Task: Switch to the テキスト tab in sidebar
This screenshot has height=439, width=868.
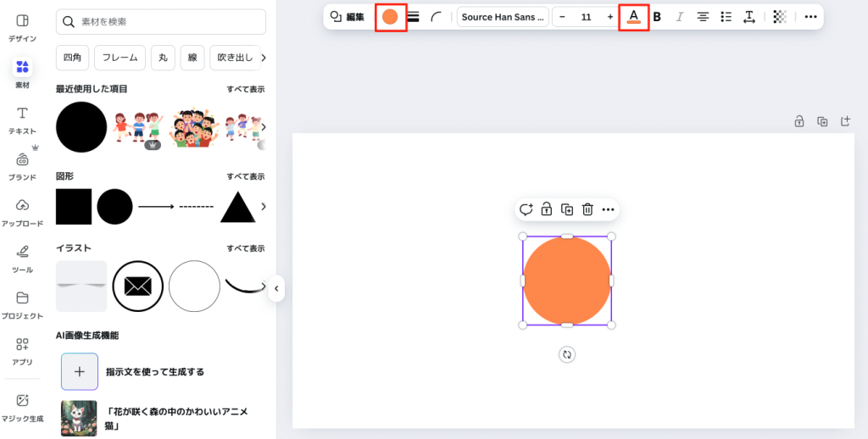Action: 22,120
